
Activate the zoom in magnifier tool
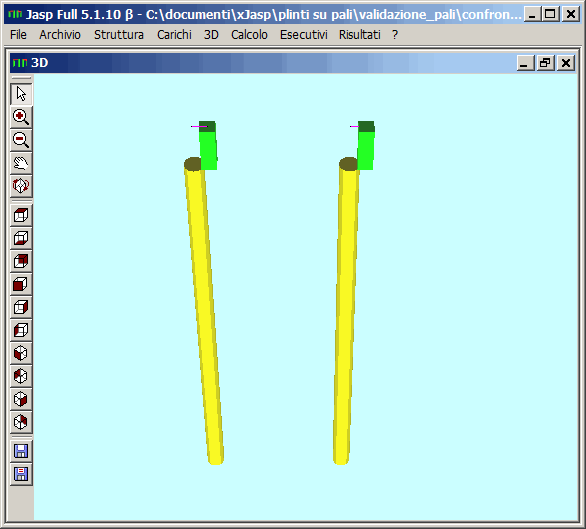point(21,117)
